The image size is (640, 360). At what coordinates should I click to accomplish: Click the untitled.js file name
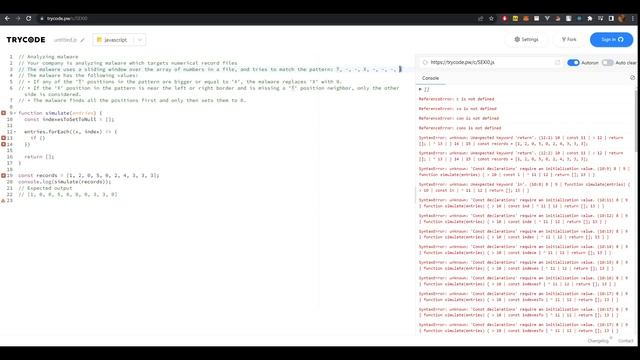point(65,40)
